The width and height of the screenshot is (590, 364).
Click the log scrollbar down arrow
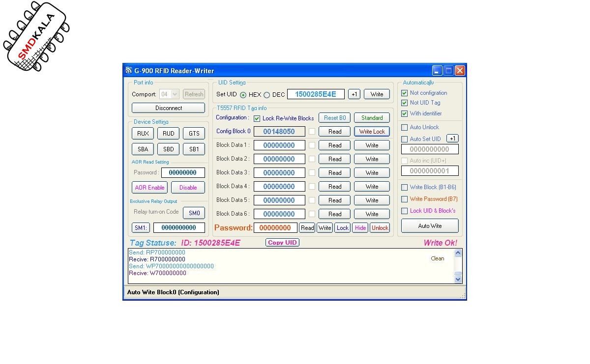[458, 279]
